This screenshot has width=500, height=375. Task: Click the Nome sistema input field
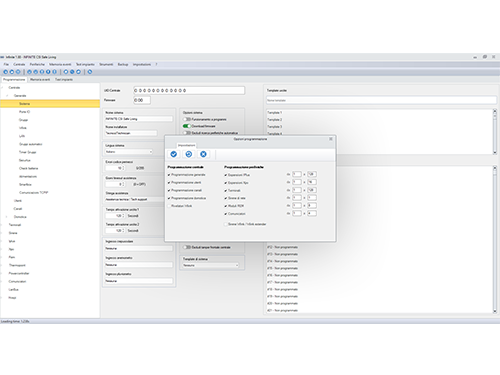139,119
